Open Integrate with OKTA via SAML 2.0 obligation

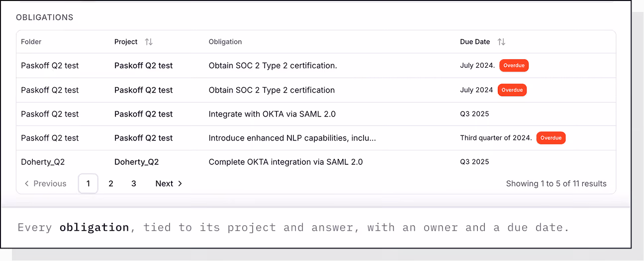coord(272,114)
